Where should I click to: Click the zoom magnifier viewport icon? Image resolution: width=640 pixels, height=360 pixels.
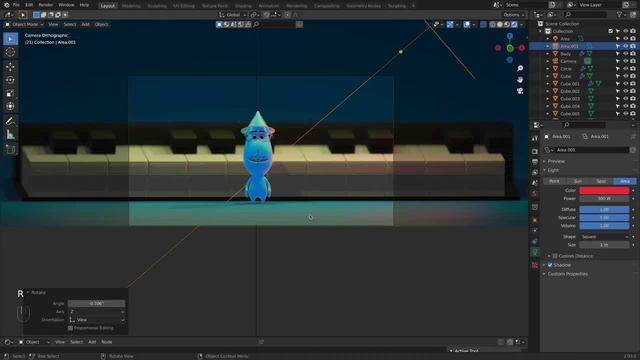[x=520, y=69]
